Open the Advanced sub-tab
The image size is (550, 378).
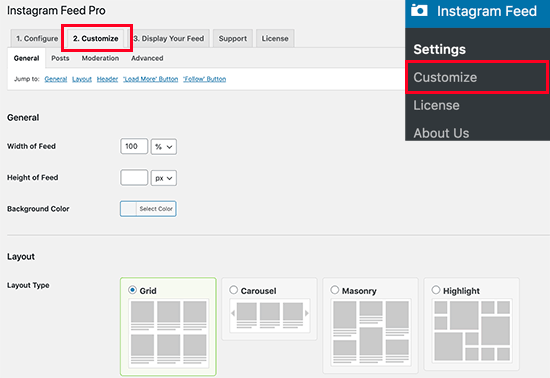click(x=147, y=58)
